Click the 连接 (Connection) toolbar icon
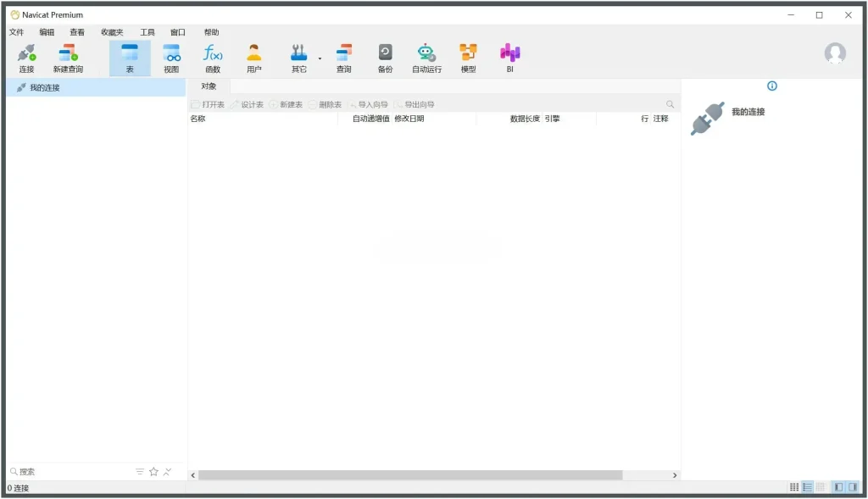This screenshot has height=499, width=868. coord(26,58)
